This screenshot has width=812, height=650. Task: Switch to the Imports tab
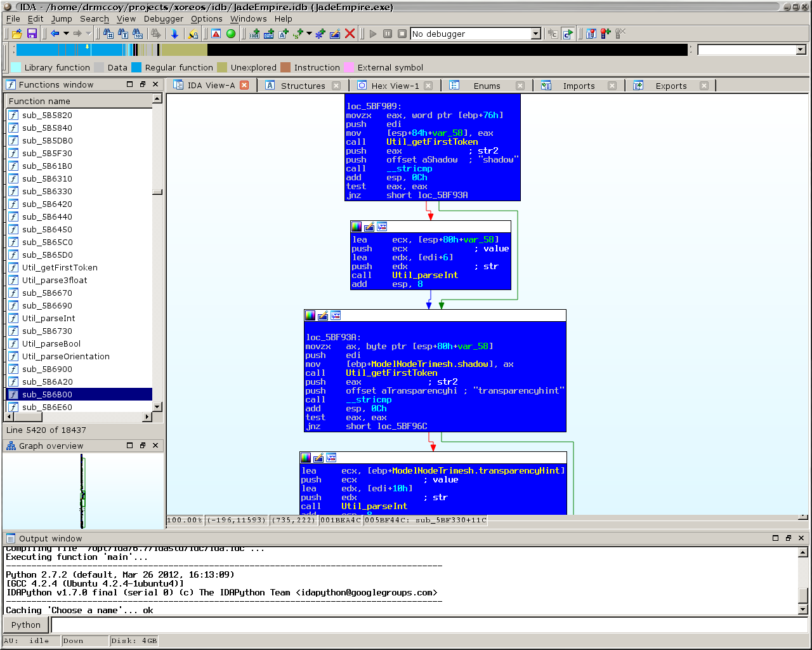click(579, 86)
